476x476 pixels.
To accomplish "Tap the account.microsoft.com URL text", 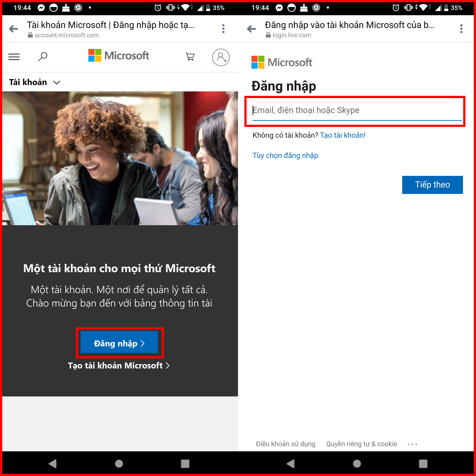I will [67, 35].
